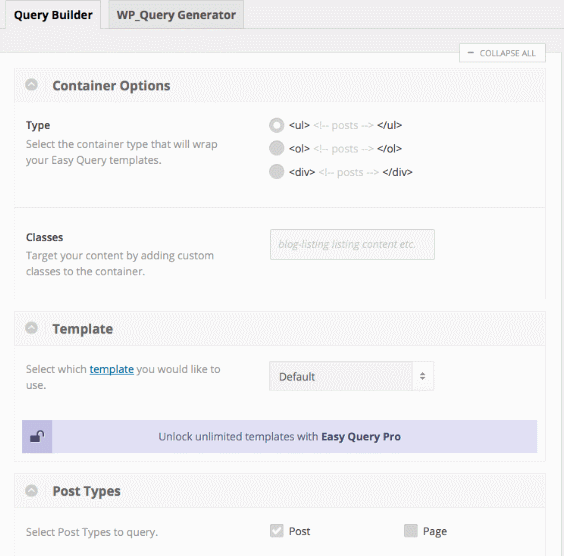Collapse the Template section arrow icon
This screenshot has width=564, height=556.
tap(31, 328)
